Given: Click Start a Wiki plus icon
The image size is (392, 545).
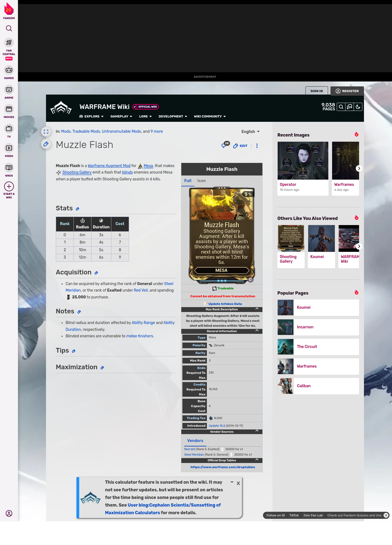Looking at the screenshot, I should [x=9, y=186].
